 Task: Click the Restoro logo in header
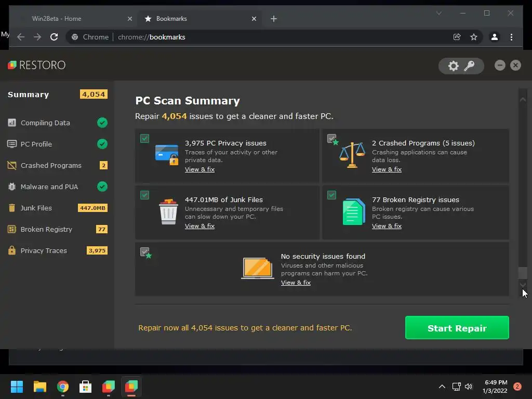click(37, 65)
